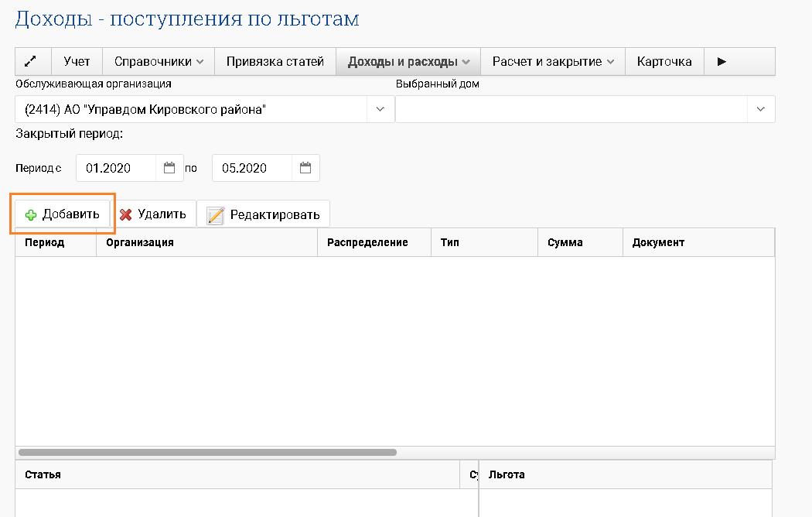Click the Добавить button to add entry
This screenshot has width=812, height=517.
[63, 214]
